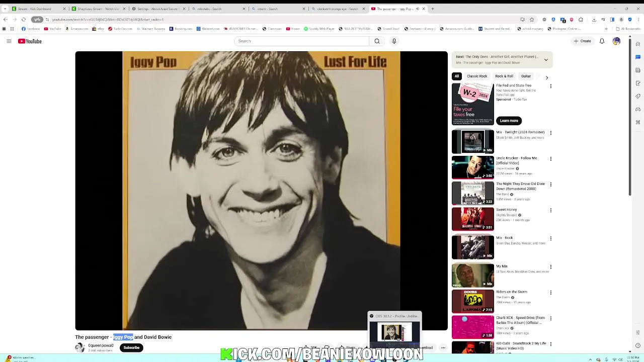Viewport: 644px width, 362px height.
Task: Open more actions ellipsis below video
Action: click(x=443, y=347)
